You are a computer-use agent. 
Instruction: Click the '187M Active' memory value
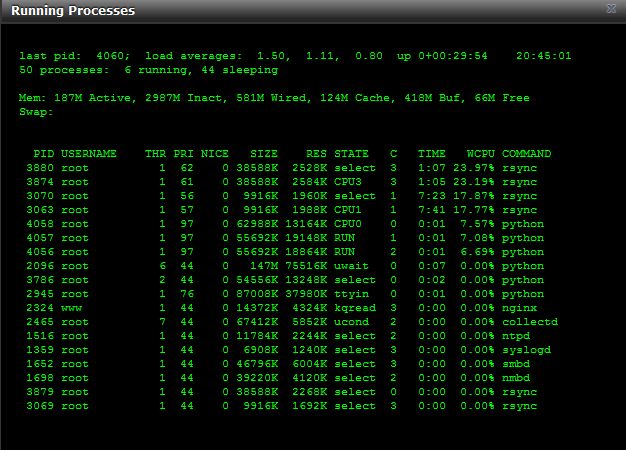[94, 98]
